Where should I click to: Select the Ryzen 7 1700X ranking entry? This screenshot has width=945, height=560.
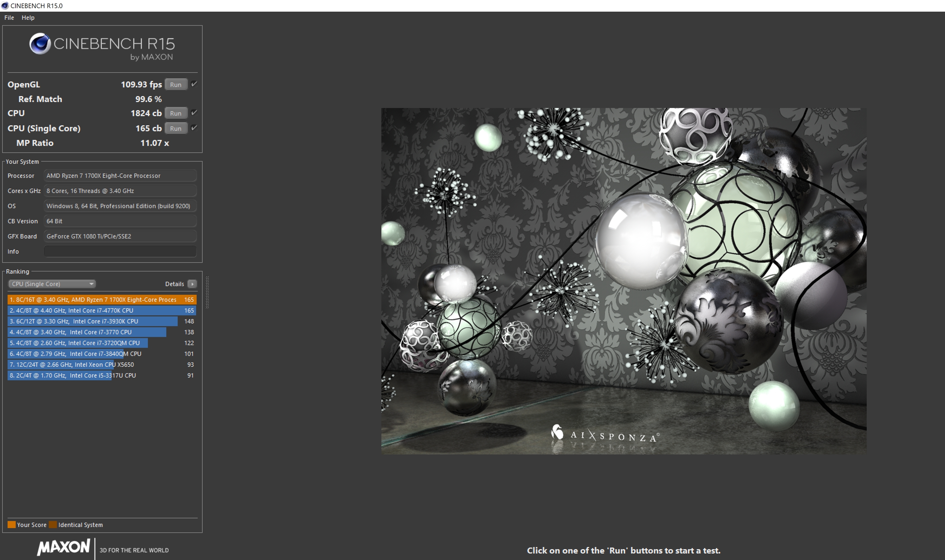coord(102,300)
